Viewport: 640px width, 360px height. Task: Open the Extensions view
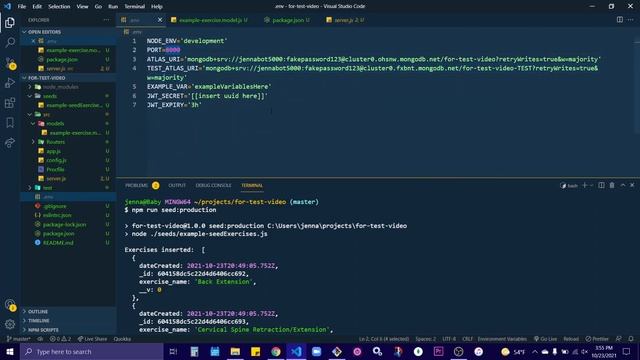tap(10, 102)
